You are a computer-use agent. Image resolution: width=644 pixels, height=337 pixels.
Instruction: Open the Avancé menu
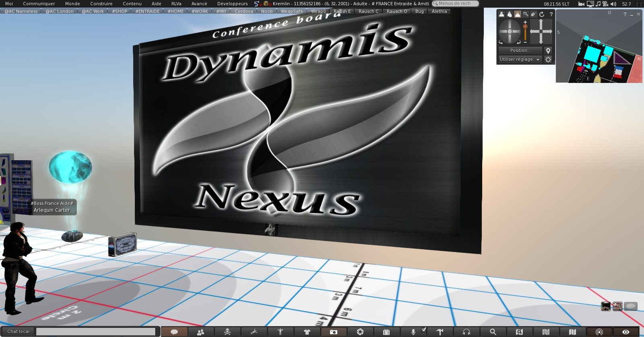(x=199, y=4)
